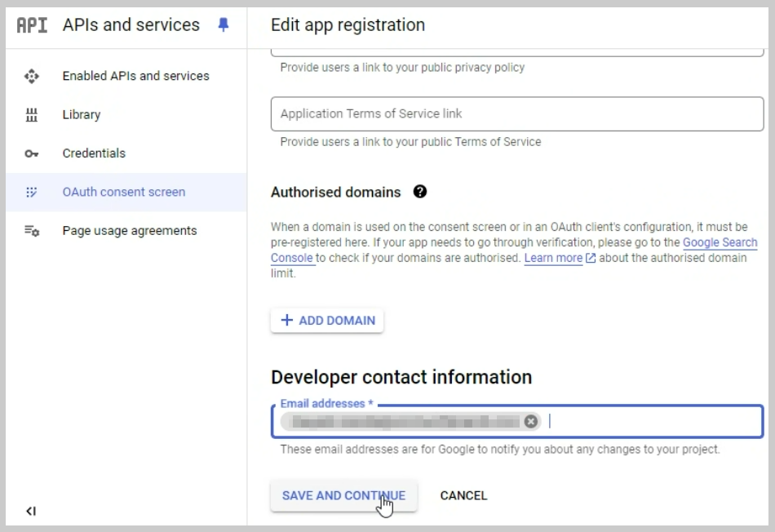Screen dimensions: 775x532
Task: Click the external link icon beside Learn more
Action: 591,258
